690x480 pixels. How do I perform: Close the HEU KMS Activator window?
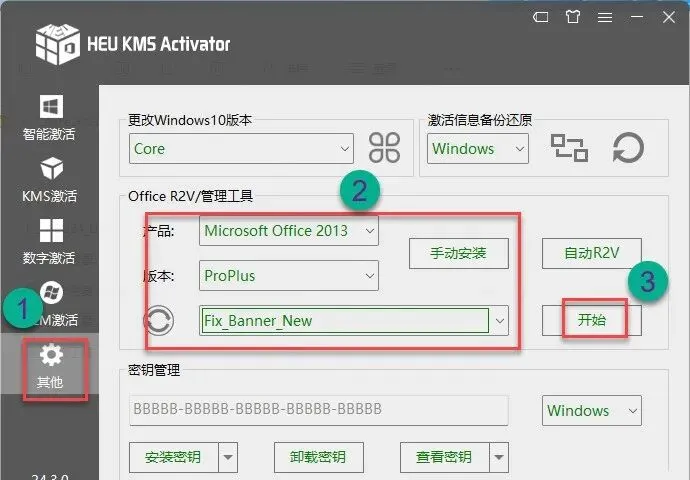669,17
